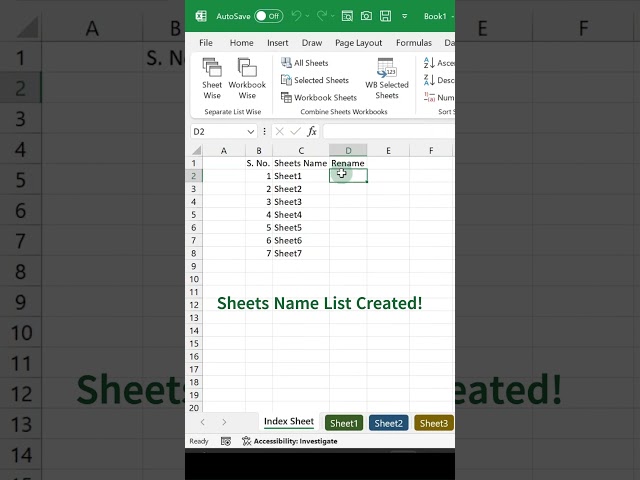The height and width of the screenshot is (480, 640).
Task: Select row 9 header
Action: [x=194, y=266]
